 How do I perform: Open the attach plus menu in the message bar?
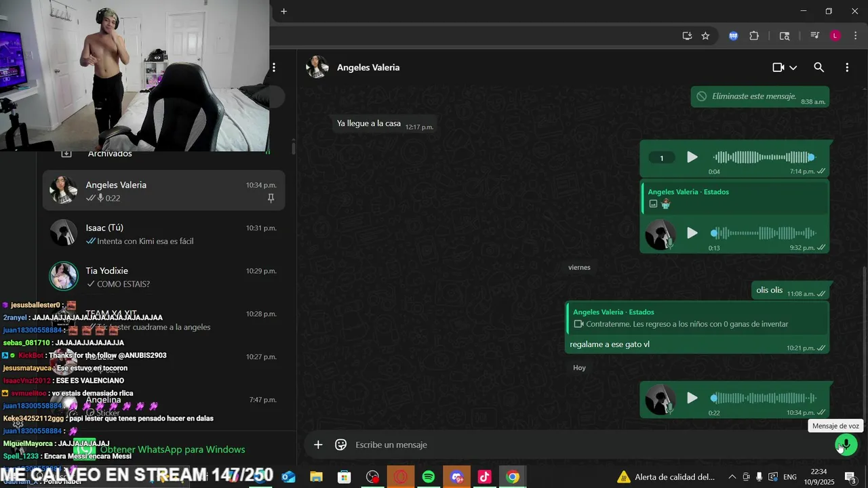pyautogui.click(x=318, y=445)
